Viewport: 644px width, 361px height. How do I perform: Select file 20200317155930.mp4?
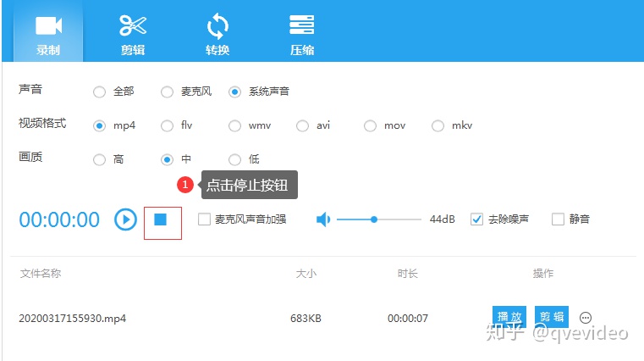tap(73, 319)
